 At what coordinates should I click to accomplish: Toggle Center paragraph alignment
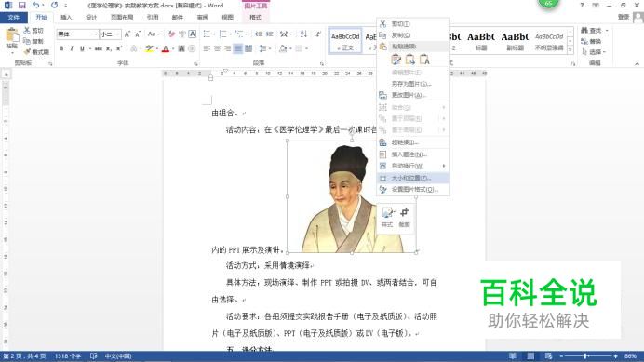[x=217, y=49]
